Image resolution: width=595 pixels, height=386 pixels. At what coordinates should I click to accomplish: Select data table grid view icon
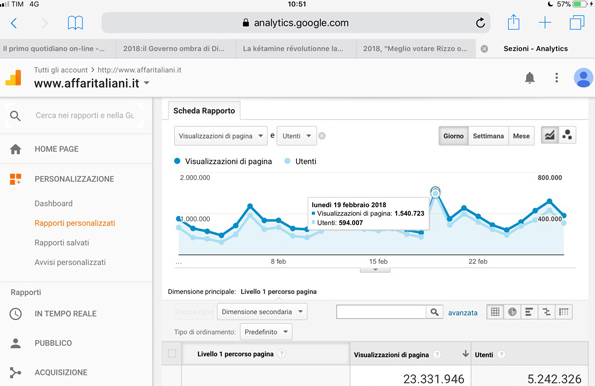[495, 312]
